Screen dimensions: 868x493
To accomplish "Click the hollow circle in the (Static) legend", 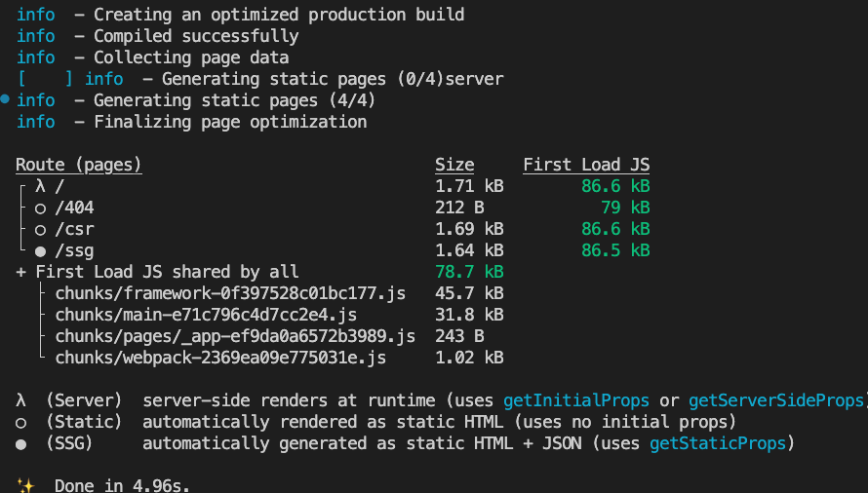I will point(21,423).
